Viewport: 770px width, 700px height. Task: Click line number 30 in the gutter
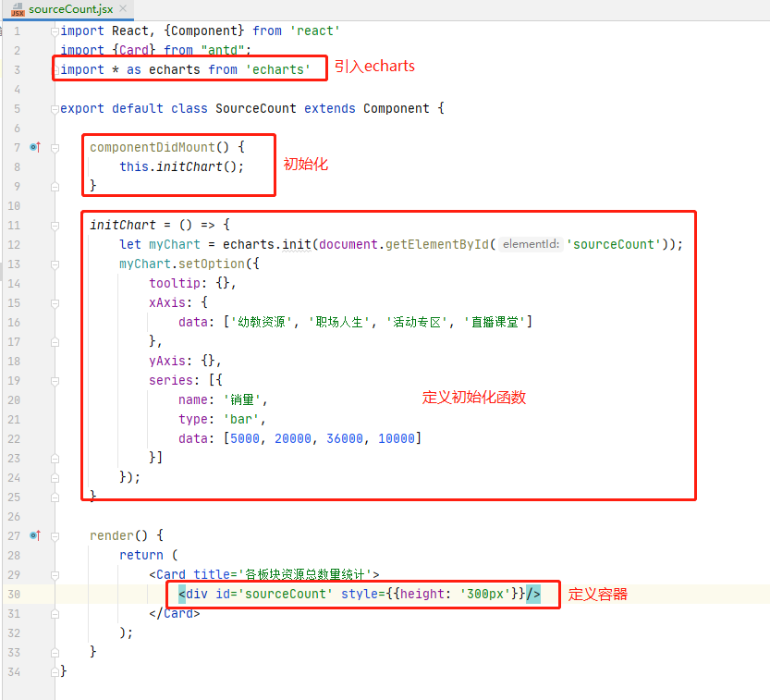[14, 594]
